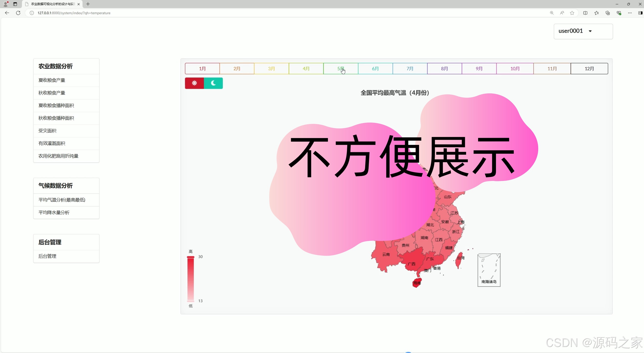
Task: Add page to favorites star icon
Action: click(572, 13)
